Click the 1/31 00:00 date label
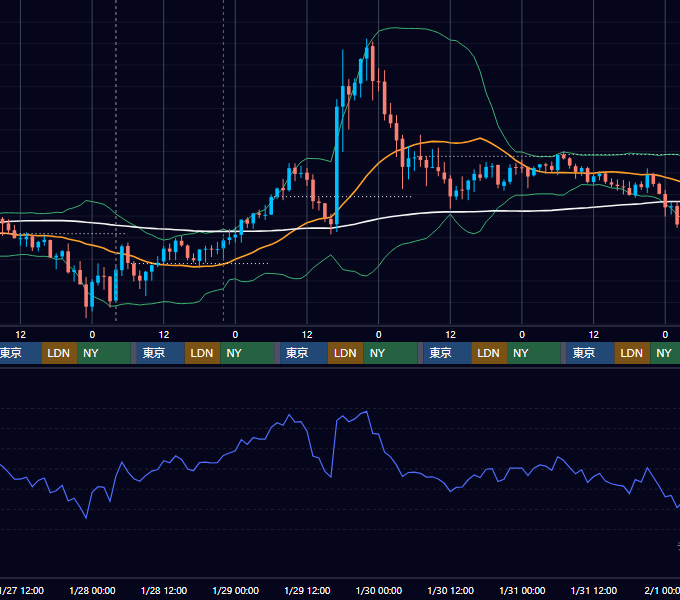680x600 pixels. tap(522, 590)
